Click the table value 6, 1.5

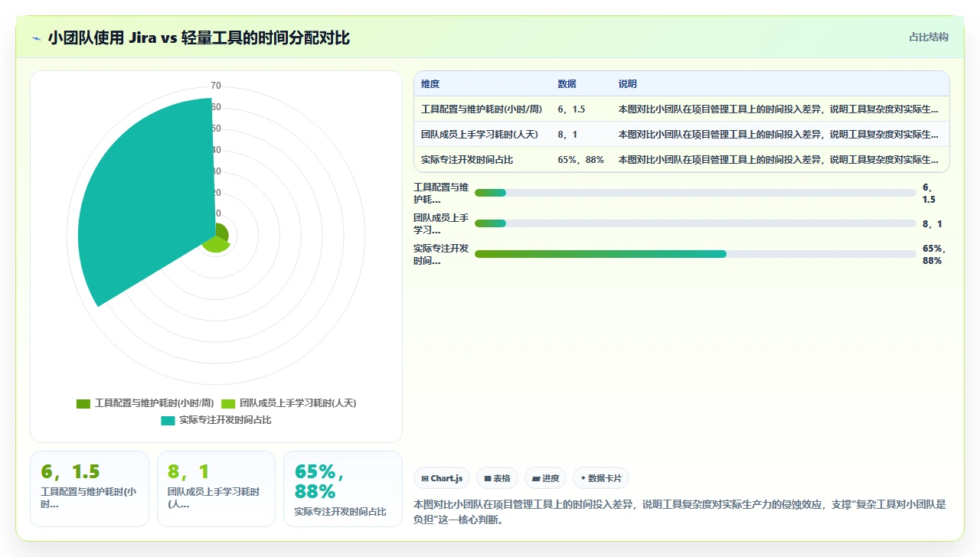(x=572, y=109)
